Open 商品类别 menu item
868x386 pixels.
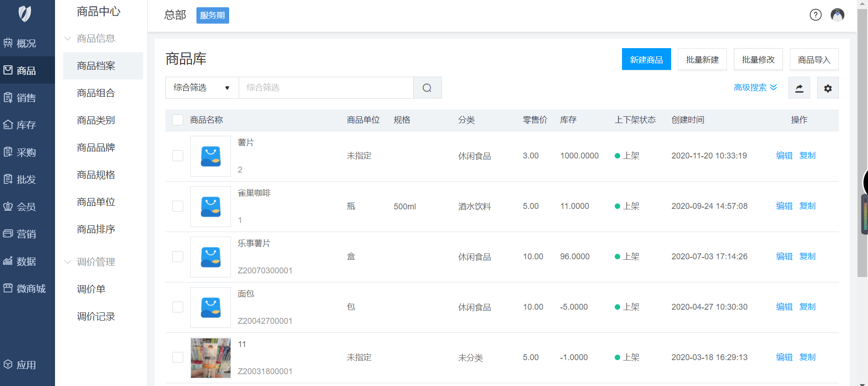pyautogui.click(x=96, y=120)
